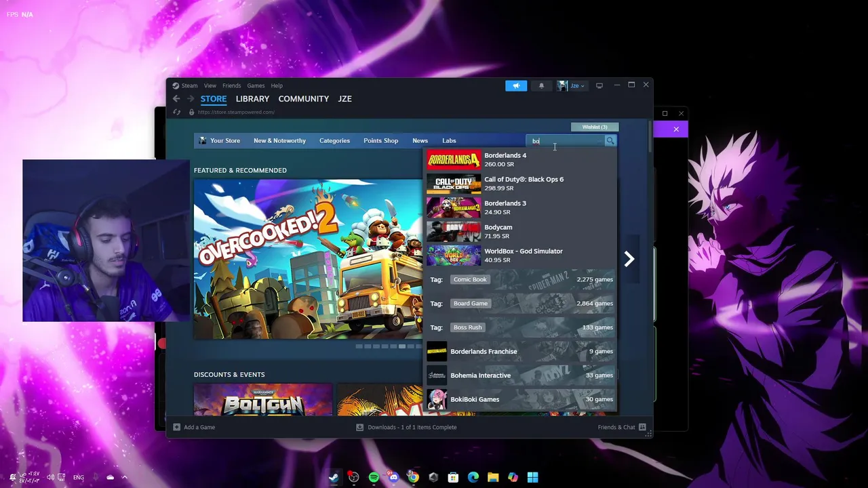Click the Boss Rush tag
This screenshot has width=868, height=488.
point(468,327)
